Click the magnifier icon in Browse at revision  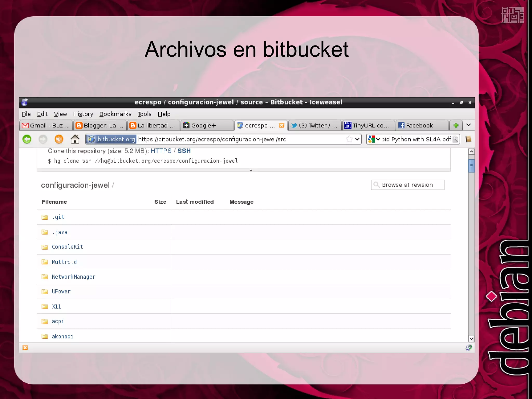click(x=376, y=185)
